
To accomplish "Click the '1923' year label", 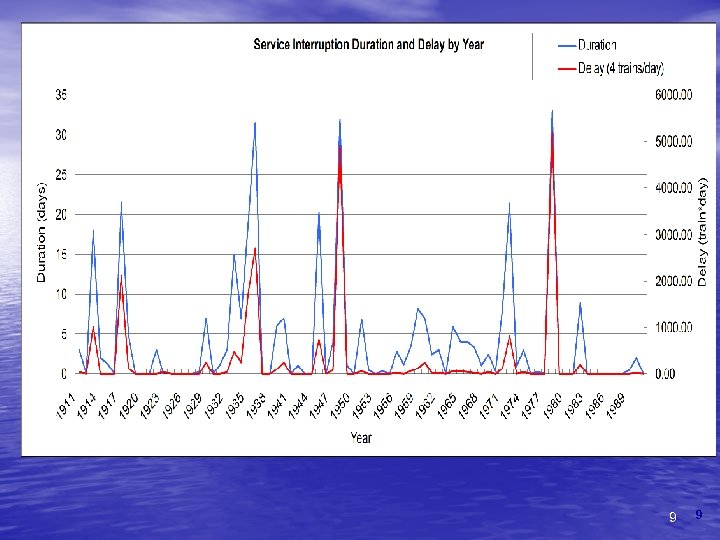I will click(x=150, y=406).
